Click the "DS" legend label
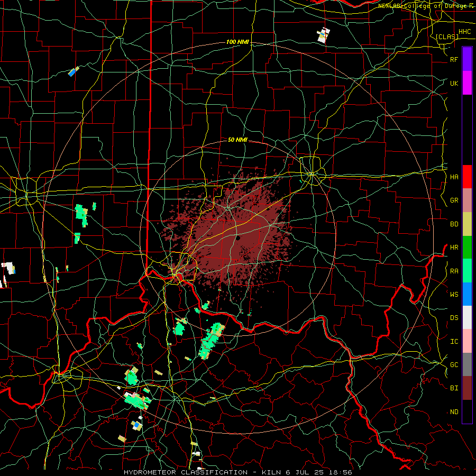476x476 pixels. (x=454, y=318)
